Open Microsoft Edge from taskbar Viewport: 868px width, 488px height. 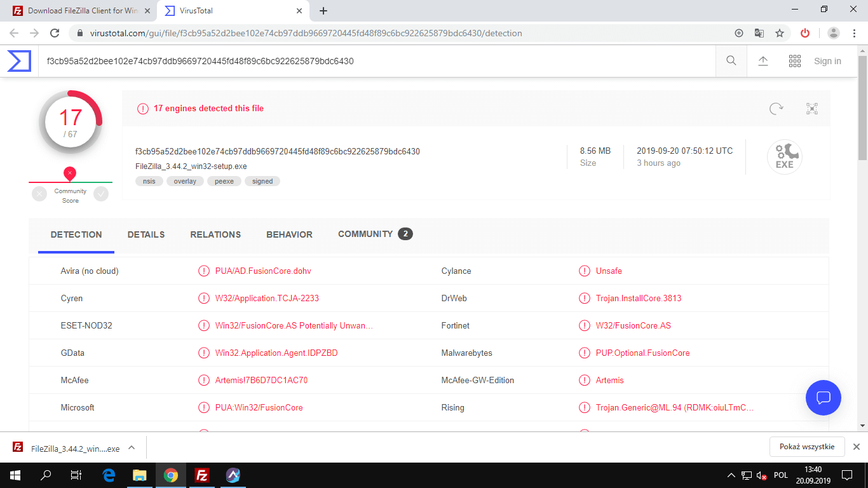pos(109,475)
